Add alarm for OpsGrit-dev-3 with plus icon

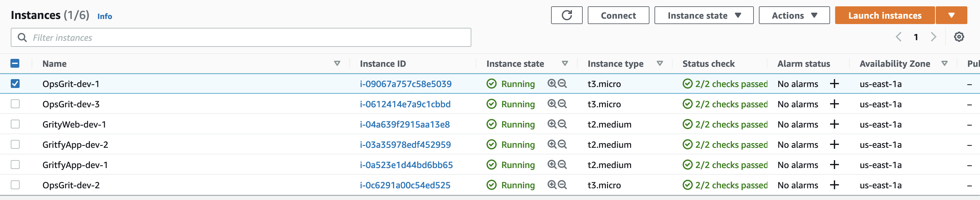[834, 104]
